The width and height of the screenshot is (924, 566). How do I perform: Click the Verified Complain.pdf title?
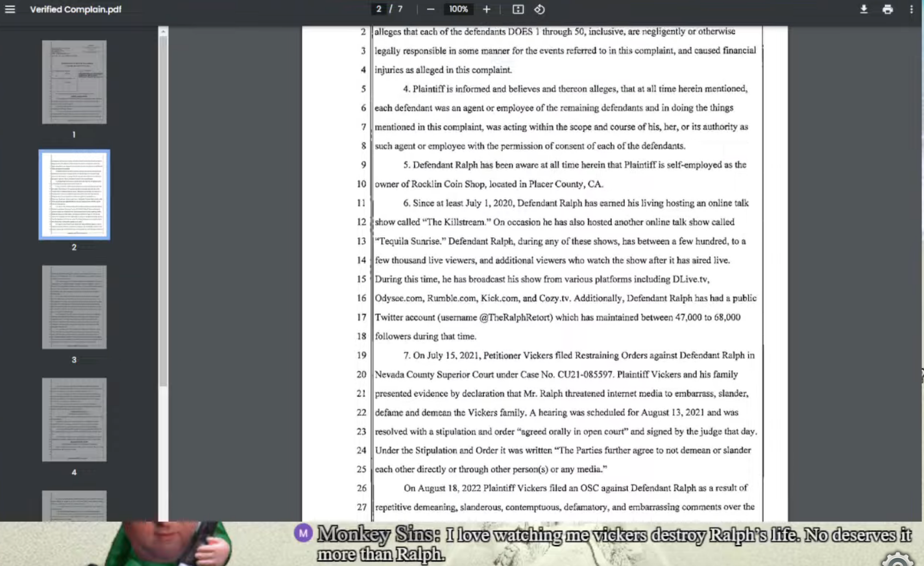click(x=76, y=9)
